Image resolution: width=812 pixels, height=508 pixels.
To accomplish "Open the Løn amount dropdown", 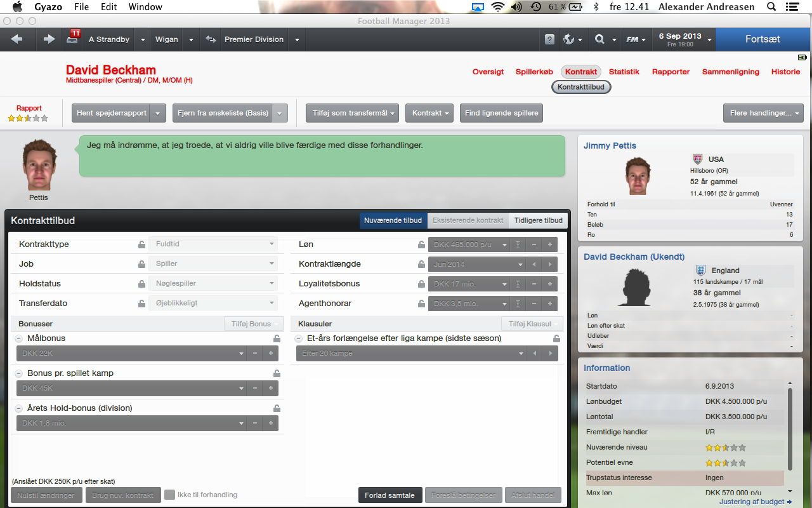I will pos(469,244).
